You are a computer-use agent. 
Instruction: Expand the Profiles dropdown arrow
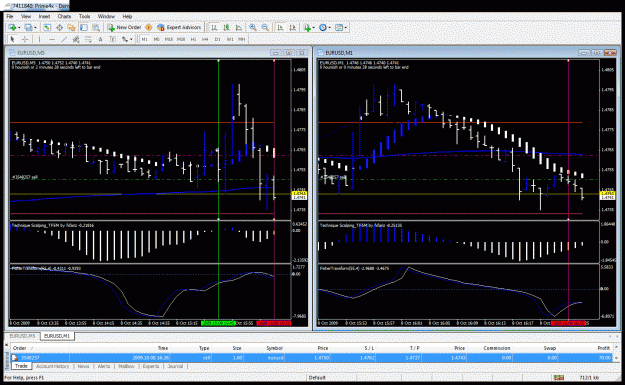tap(35, 28)
